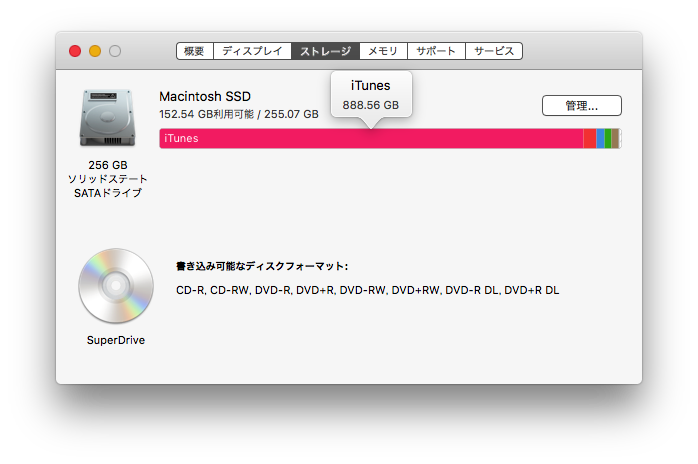Click the SATAドライブ text
The width and height of the screenshot is (698, 464).
[x=108, y=193]
